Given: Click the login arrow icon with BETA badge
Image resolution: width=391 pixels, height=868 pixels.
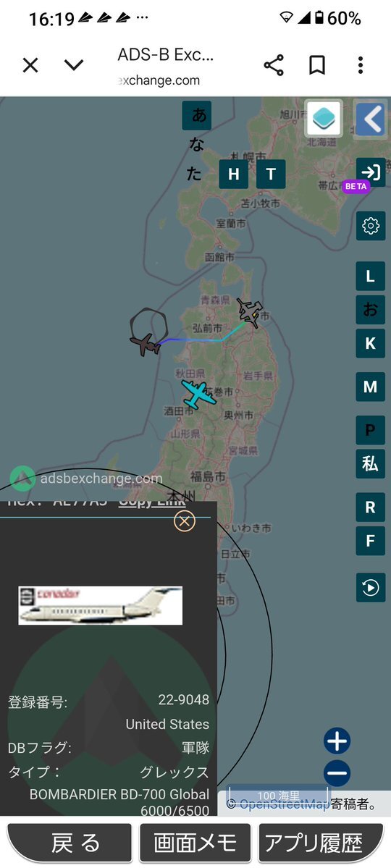Looking at the screenshot, I should coord(371,172).
